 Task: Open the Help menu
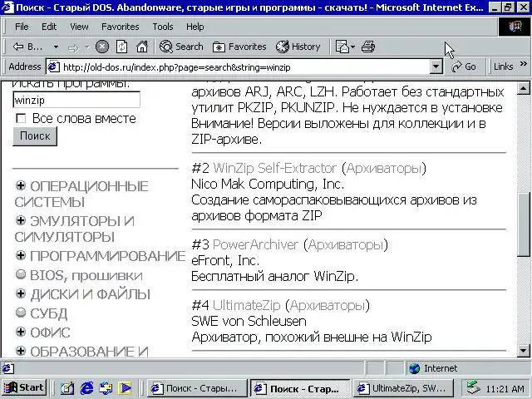(195, 27)
